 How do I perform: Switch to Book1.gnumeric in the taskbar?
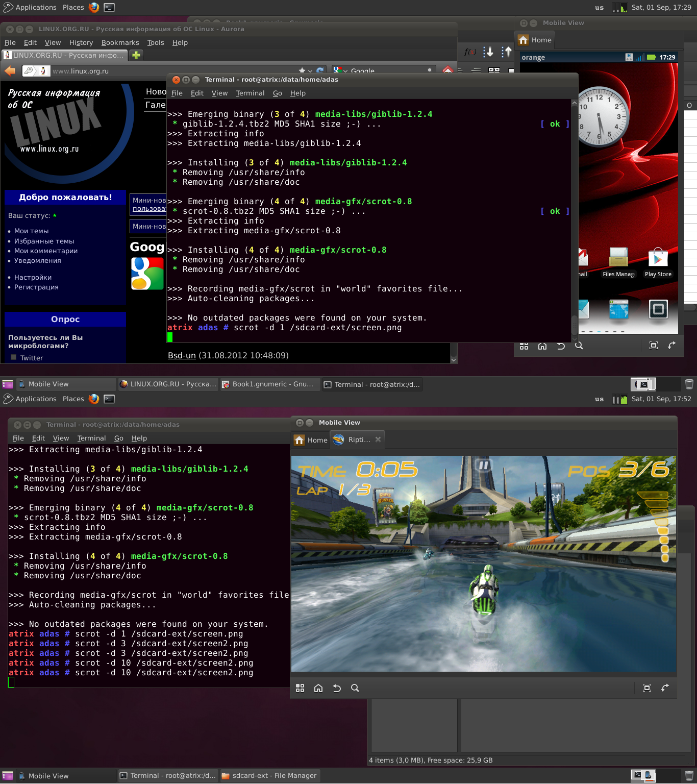tap(270, 384)
